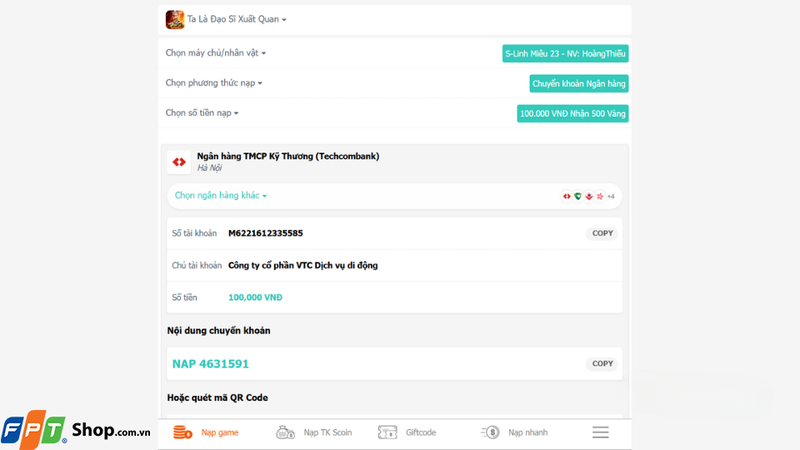The width and height of the screenshot is (800, 450).
Task: Select third bank icon in bank row
Action: coord(589,196)
